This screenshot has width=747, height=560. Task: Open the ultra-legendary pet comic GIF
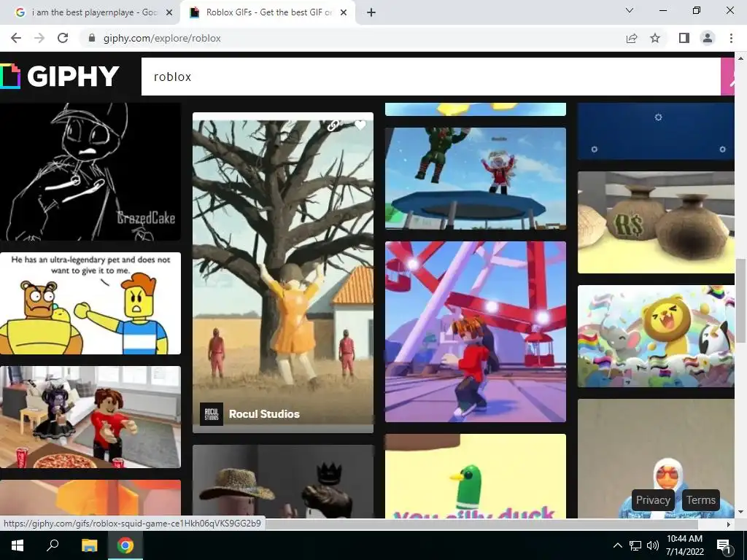[90, 303]
